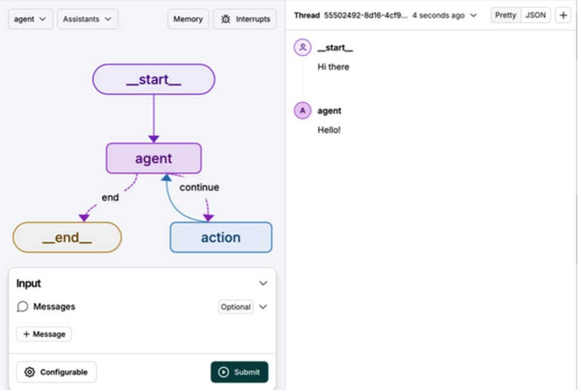The width and height of the screenshot is (581, 392).
Task: Open the agent graph dropdown
Action: click(31, 19)
